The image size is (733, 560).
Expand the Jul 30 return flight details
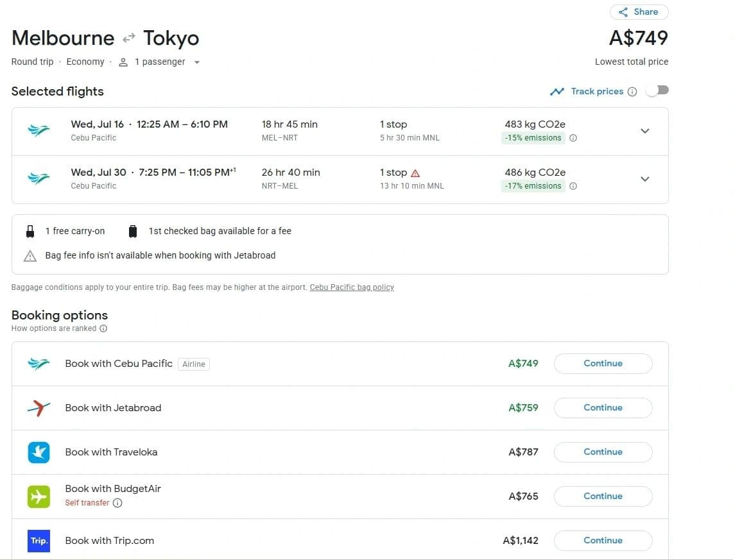click(644, 180)
